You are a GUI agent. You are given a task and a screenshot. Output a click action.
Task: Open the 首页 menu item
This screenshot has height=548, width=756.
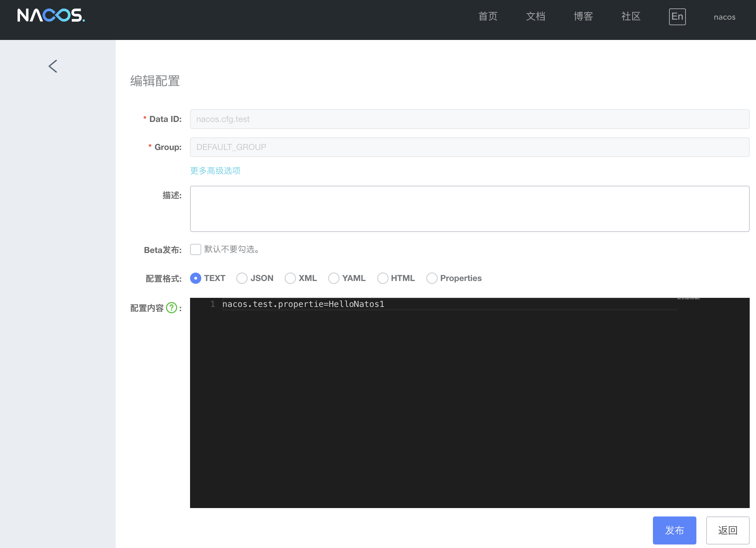pyautogui.click(x=488, y=16)
